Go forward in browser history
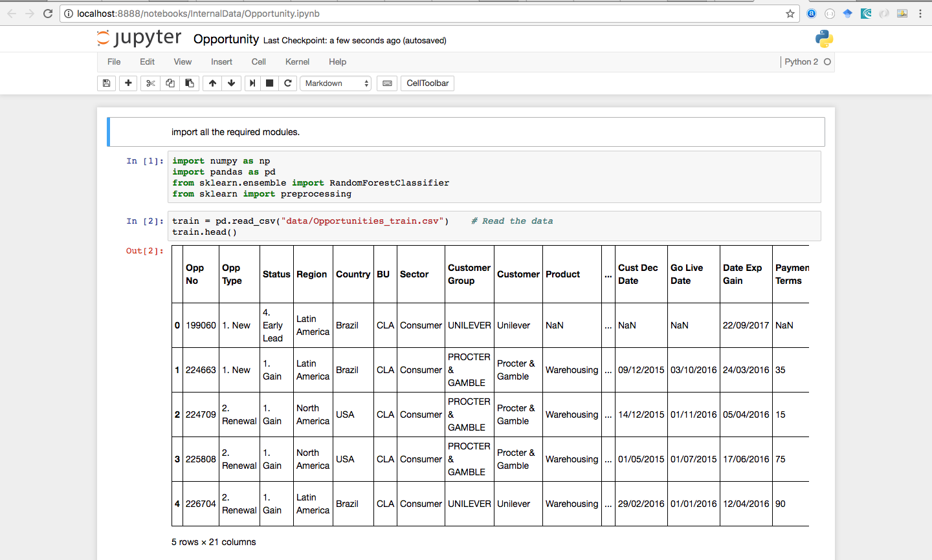 point(30,14)
